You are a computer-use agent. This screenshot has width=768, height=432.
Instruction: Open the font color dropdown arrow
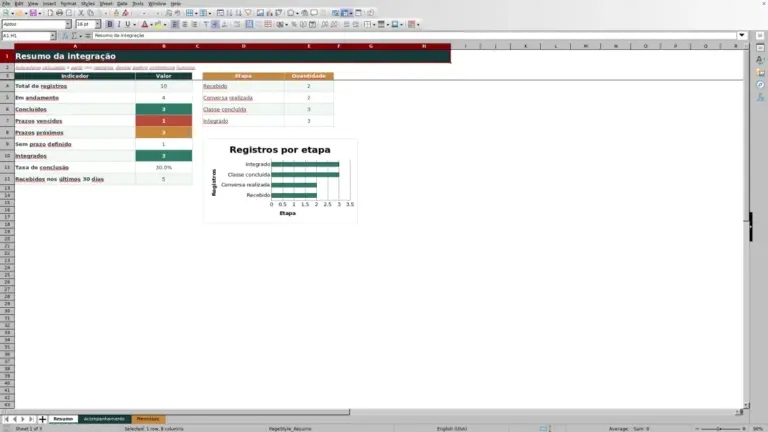(x=151, y=24)
